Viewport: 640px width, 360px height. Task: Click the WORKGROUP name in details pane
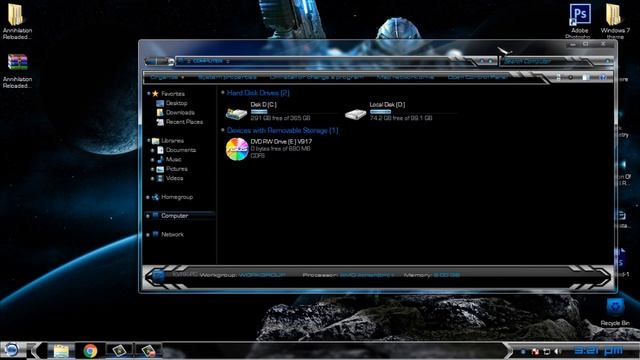coord(262,275)
